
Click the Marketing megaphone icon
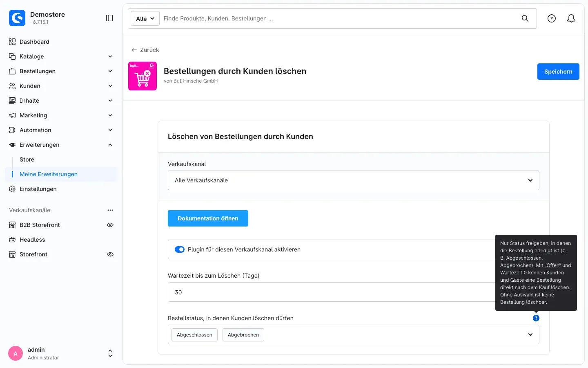coord(12,115)
